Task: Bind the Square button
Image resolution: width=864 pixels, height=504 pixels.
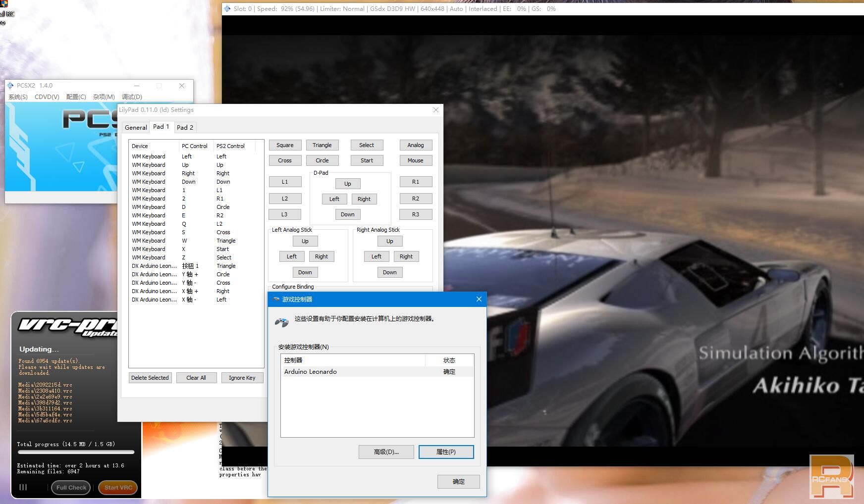Action: point(285,145)
